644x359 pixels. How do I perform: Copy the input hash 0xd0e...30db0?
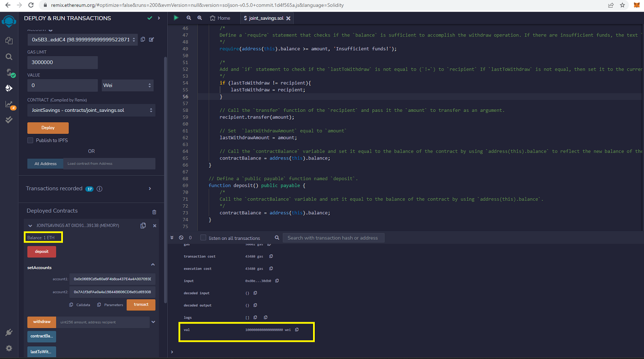tap(277, 281)
